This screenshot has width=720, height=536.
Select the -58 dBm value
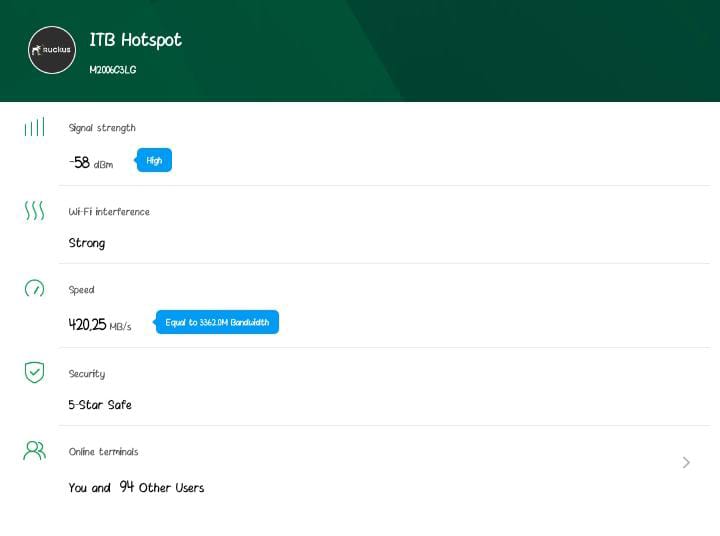(90, 162)
